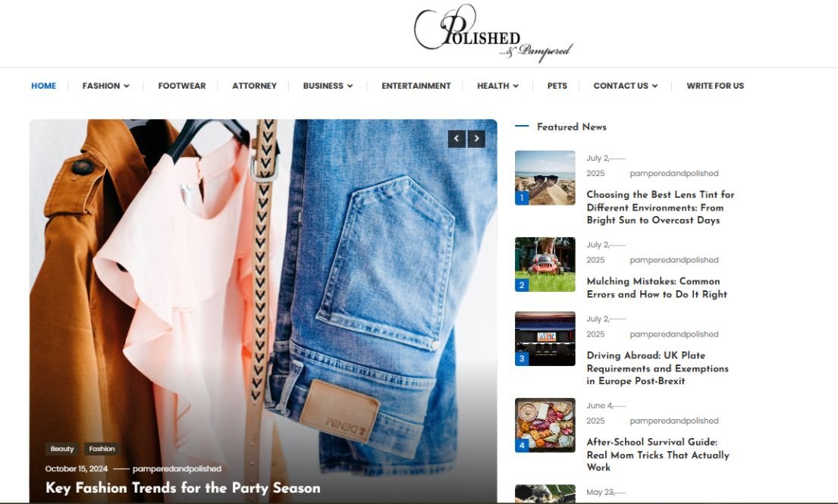
Task: Open charcuterie board thumbnail numbered 4
Action: coord(545,425)
